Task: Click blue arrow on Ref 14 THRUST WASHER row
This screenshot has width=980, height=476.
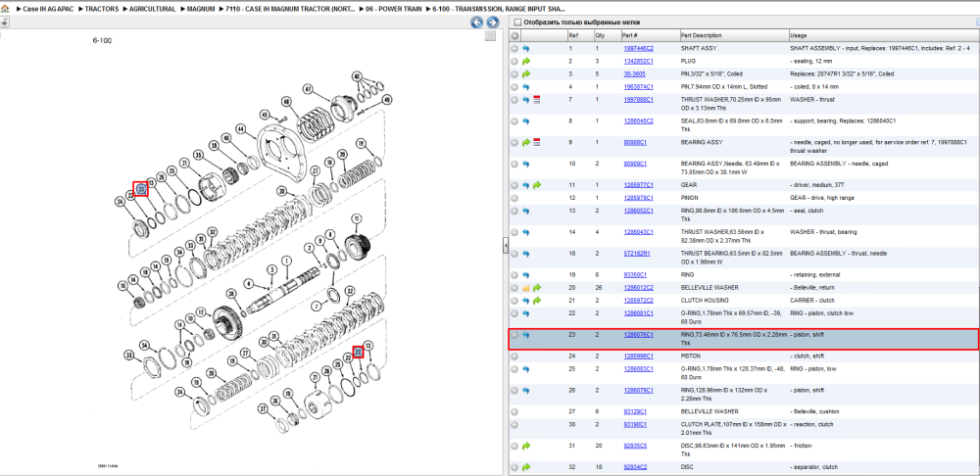Action: [525, 232]
